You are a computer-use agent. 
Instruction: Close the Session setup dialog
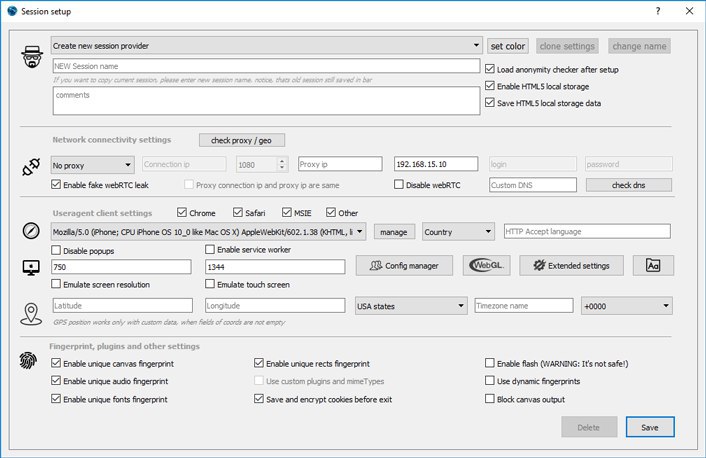point(689,11)
